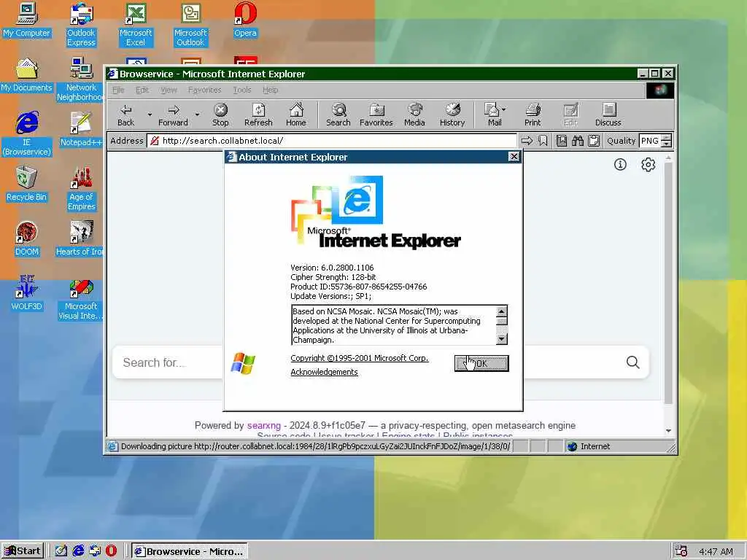Open searxng preferences gear icon

coord(648,165)
